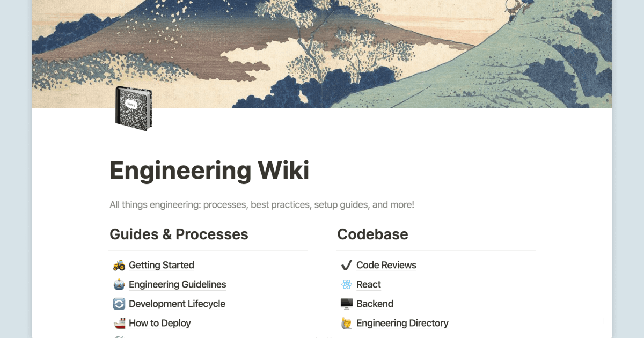644x338 pixels.
Task: Open the React documentation page
Action: [369, 284]
